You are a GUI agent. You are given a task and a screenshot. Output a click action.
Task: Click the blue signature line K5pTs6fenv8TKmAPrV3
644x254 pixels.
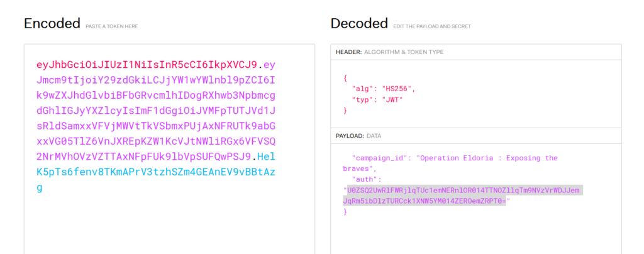coord(156,172)
